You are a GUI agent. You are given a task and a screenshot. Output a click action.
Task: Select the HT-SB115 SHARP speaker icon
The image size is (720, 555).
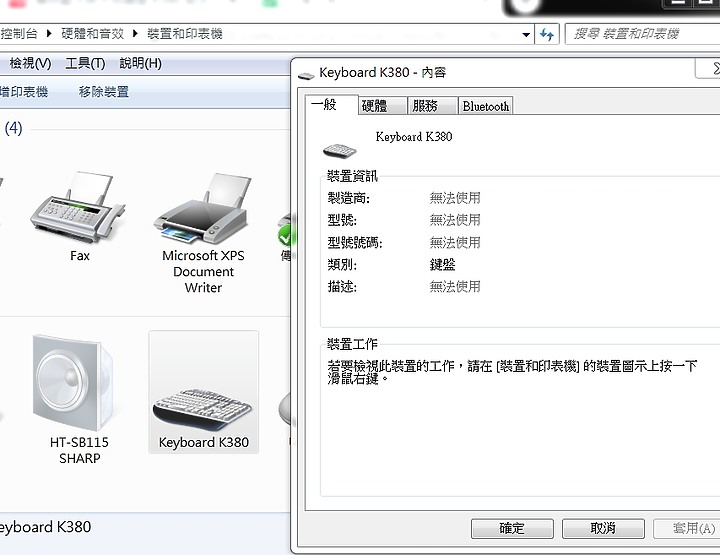(x=73, y=382)
